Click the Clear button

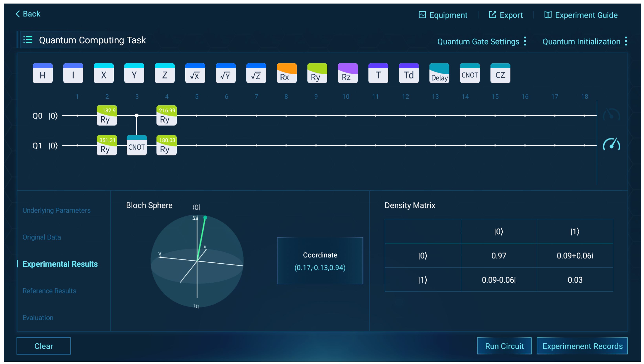pyautogui.click(x=44, y=346)
